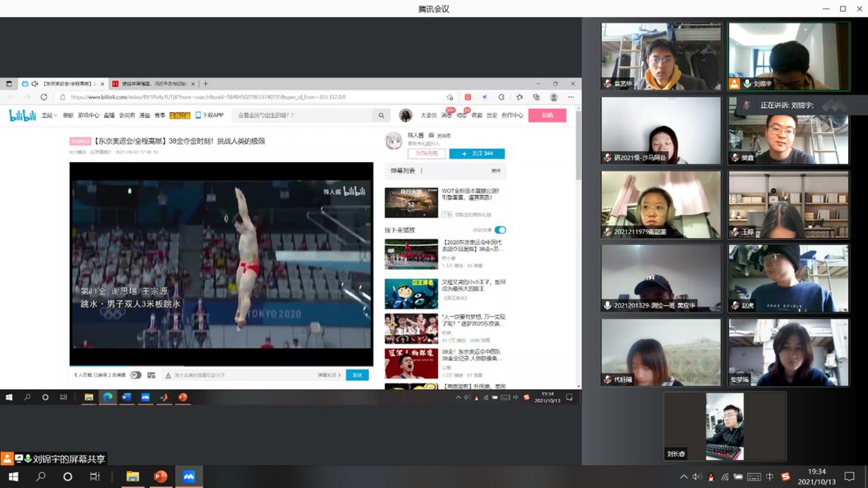Open the danmaku etiquette chevron link
Image resolution: width=868 pixels, height=488 pixels.
[x=329, y=375]
